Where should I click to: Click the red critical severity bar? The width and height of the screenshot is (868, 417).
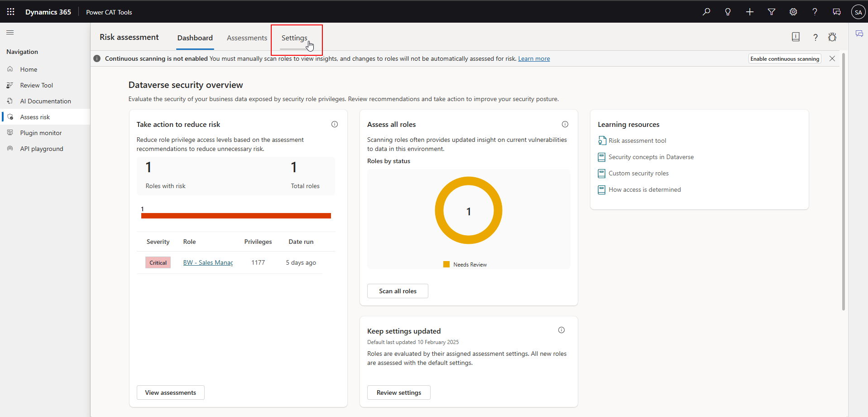tap(236, 216)
